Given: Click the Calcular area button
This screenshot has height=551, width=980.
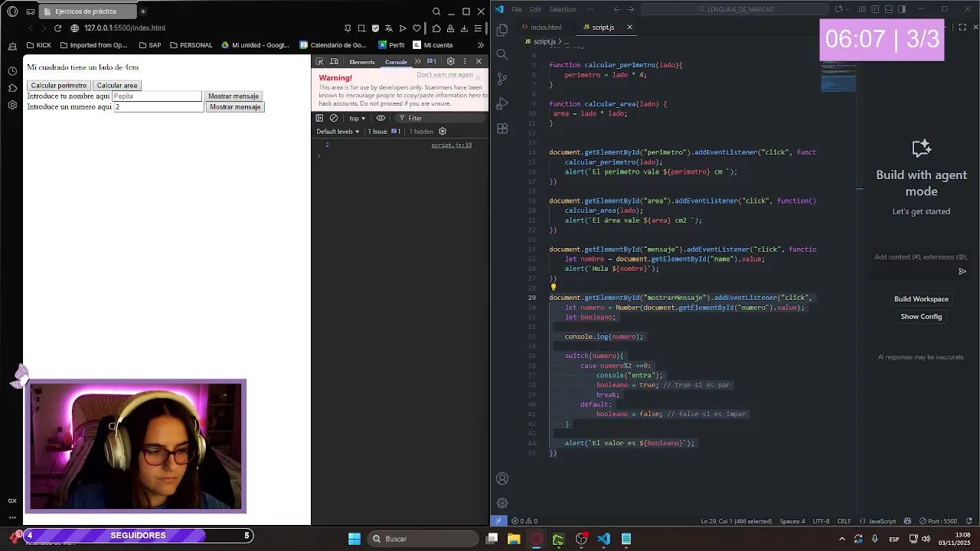Looking at the screenshot, I should [117, 86].
